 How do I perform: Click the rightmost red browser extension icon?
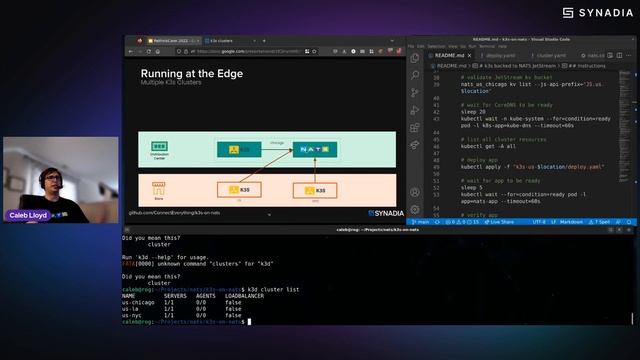coord(398,51)
